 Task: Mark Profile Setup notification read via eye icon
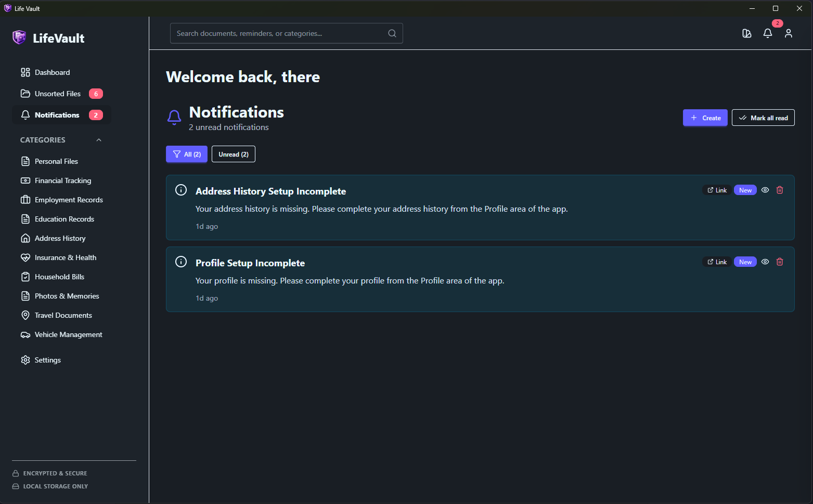[x=765, y=262]
